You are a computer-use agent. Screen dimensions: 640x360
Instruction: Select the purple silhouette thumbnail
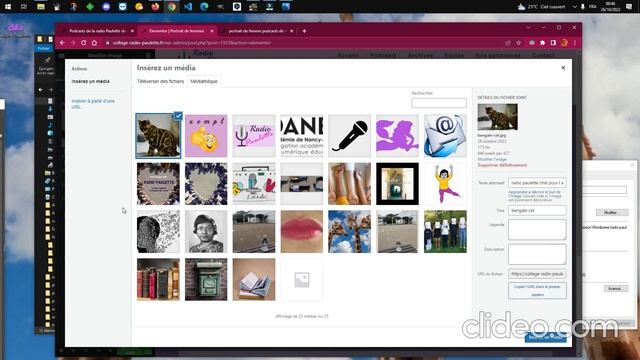pos(397,136)
